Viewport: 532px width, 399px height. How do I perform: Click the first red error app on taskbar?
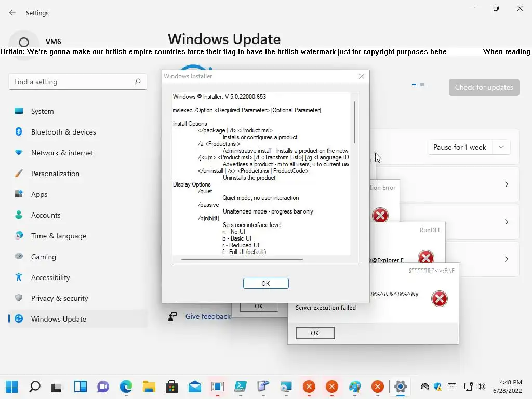309,387
